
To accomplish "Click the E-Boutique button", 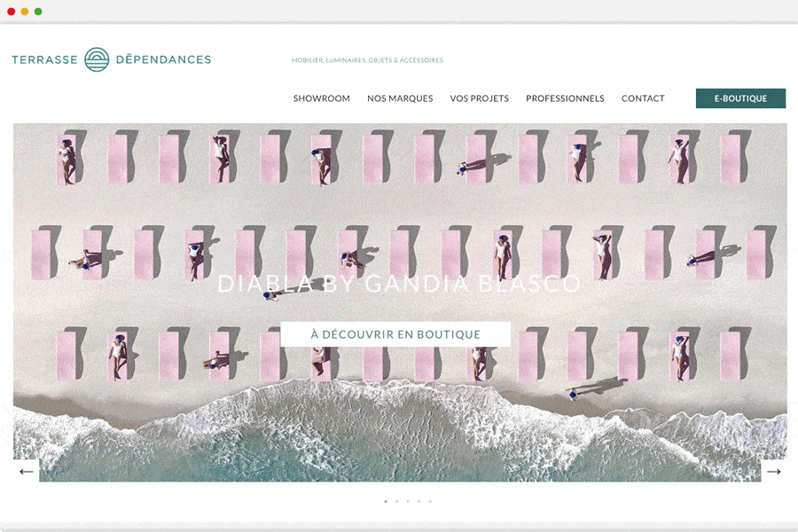I will click(740, 98).
